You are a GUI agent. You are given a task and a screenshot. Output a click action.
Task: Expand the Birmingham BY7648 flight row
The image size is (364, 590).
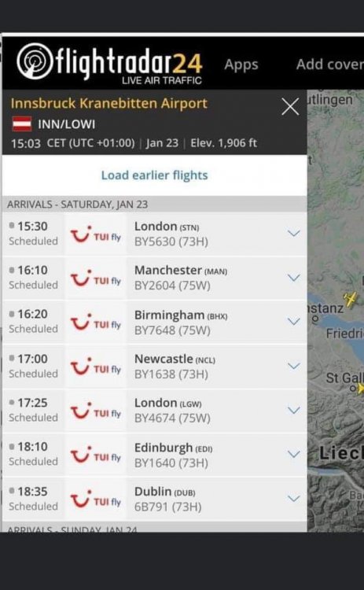(x=294, y=322)
